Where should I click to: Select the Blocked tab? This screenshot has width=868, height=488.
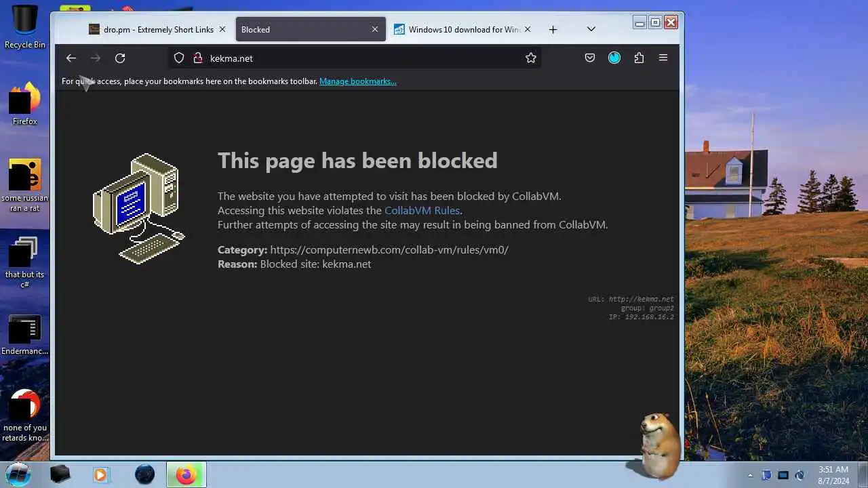311,30
